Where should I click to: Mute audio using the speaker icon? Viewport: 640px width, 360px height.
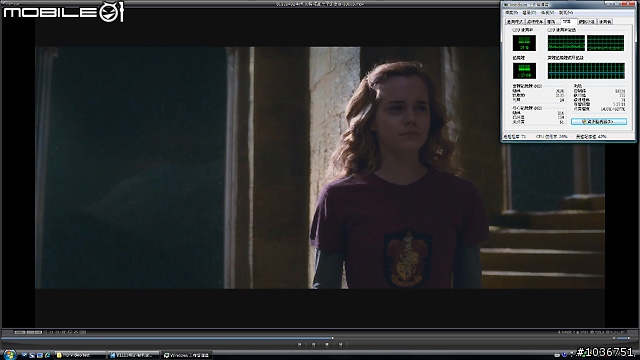[x=613, y=338]
